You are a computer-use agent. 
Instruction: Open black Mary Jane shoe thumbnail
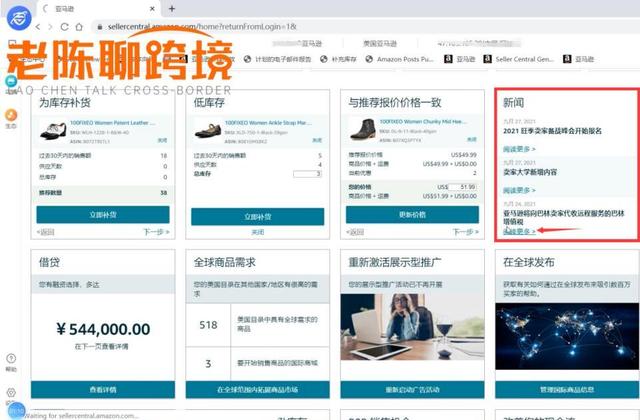208,131
